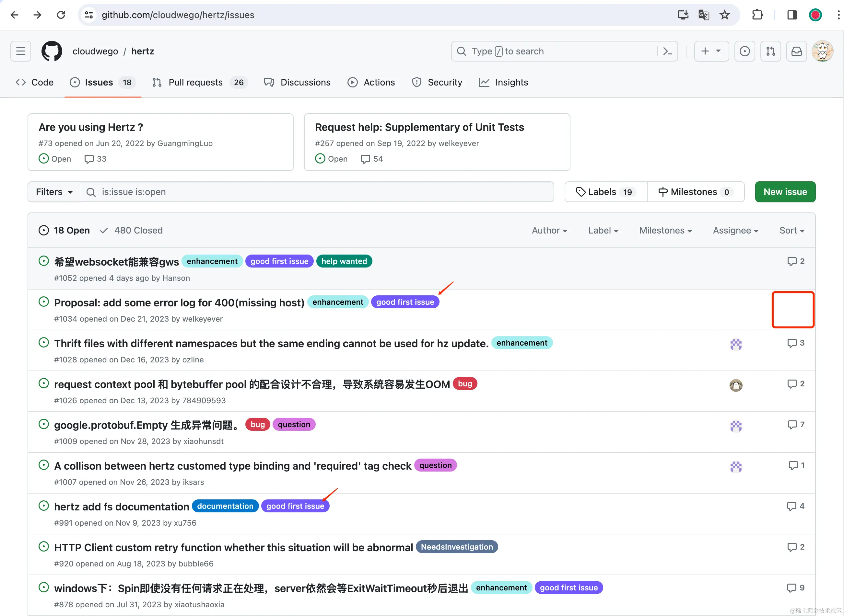Open the create new plus dropdown
This screenshot has width=844, height=616.
[711, 51]
